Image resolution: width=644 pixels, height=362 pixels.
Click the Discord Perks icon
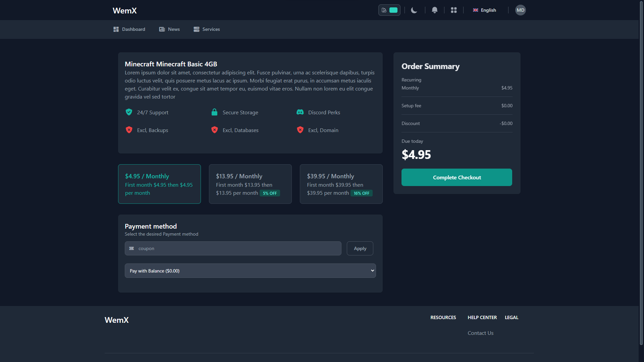[300, 112]
